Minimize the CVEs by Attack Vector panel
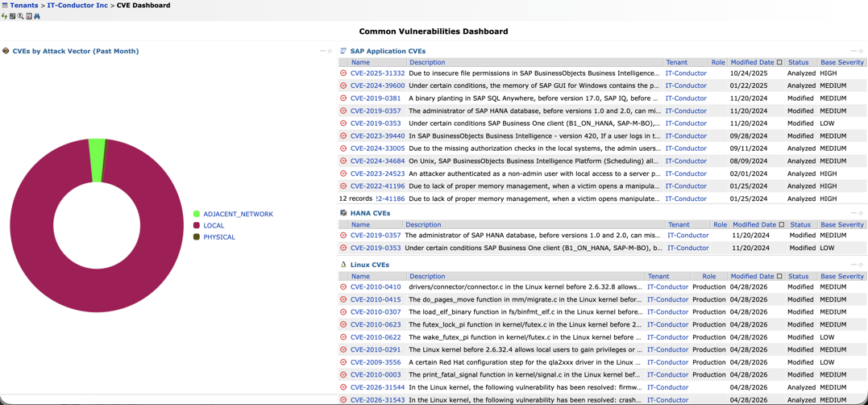The width and height of the screenshot is (868, 405). (322, 51)
